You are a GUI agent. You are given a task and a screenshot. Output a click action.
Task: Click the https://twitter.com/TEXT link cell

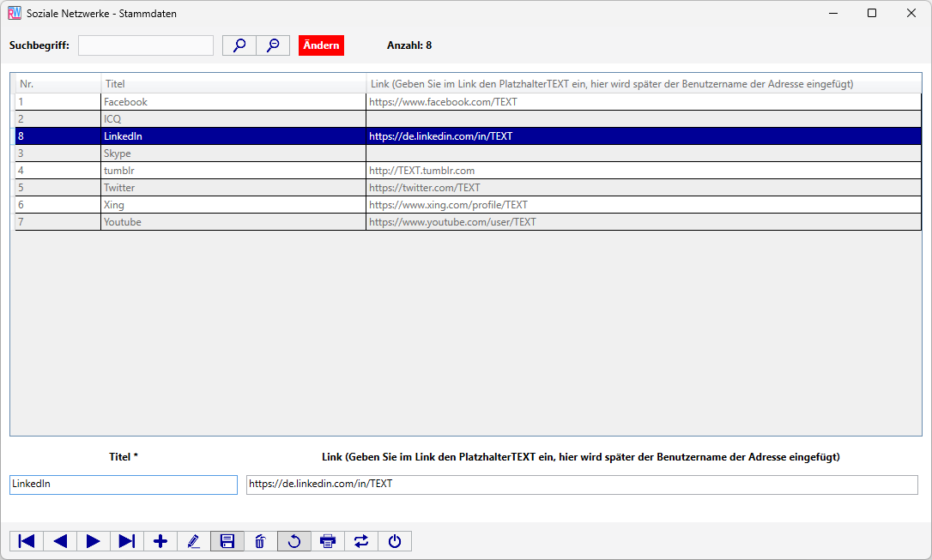[x=644, y=189]
